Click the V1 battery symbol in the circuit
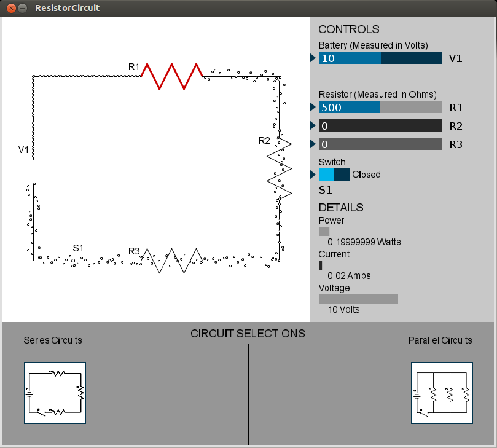The width and height of the screenshot is (497, 448). (33, 171)
